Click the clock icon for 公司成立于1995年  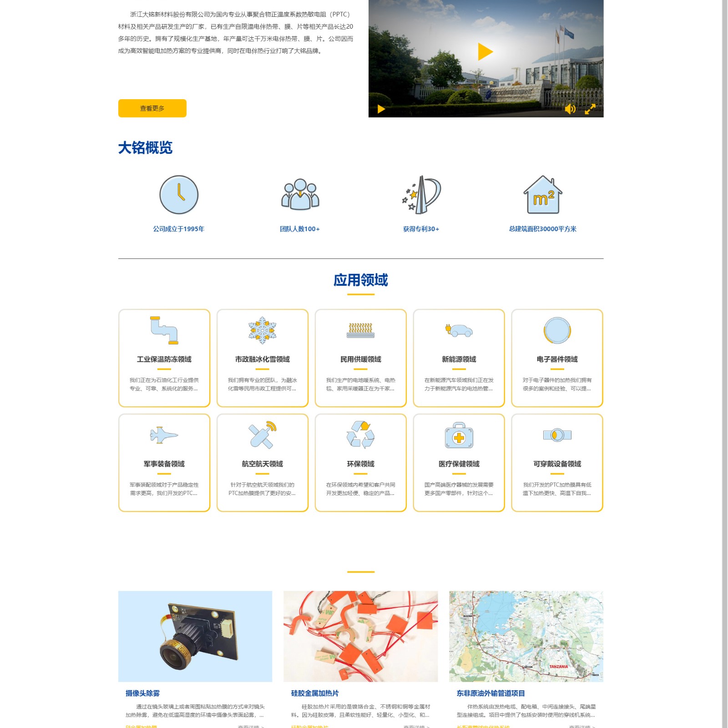pyautogui.click(x=179, y=195)
